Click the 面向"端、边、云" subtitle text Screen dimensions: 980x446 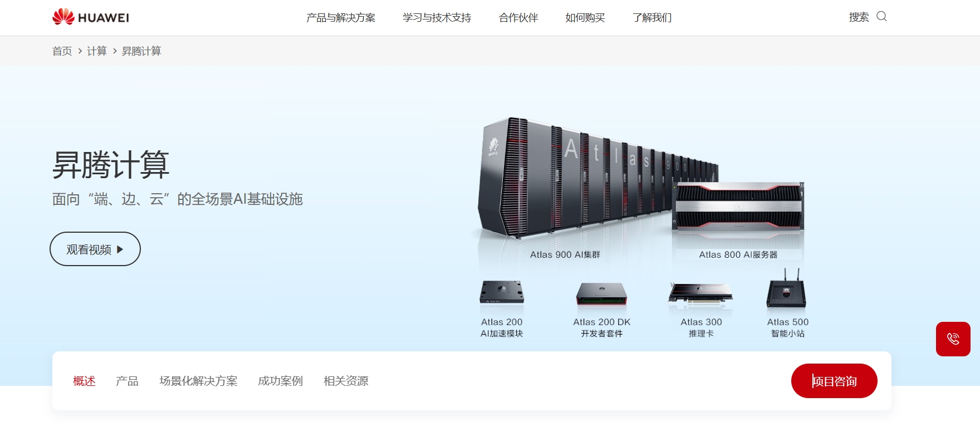178,199
